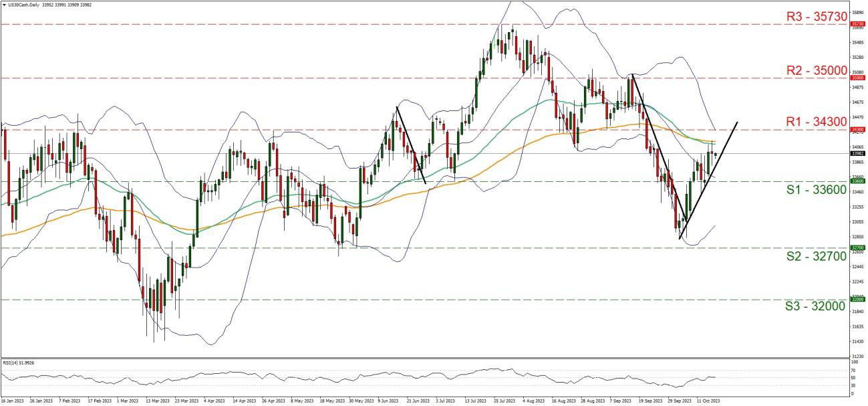868x406 pixels.
Task: Click the triangle arrow before US30Cash.Daily
Action: point(3,4)
